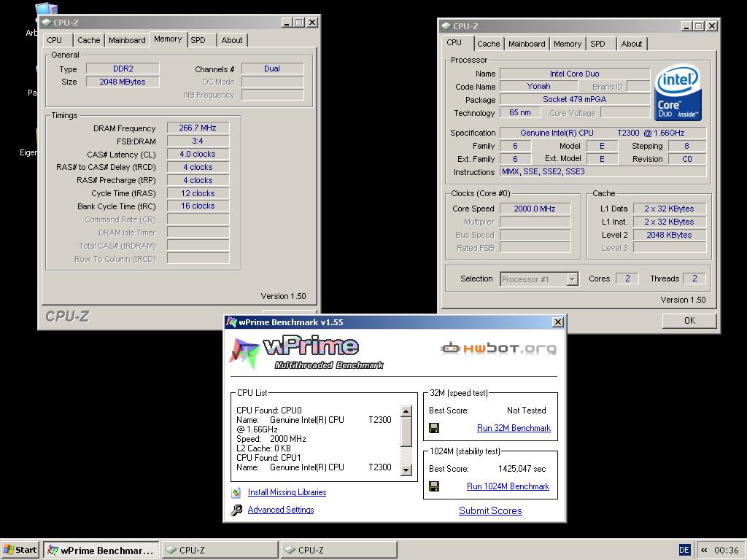Click right CPU-Z window title bar icon
Image resolution: width=747 pixels, height=560 pixels.
tap(446, 26)
